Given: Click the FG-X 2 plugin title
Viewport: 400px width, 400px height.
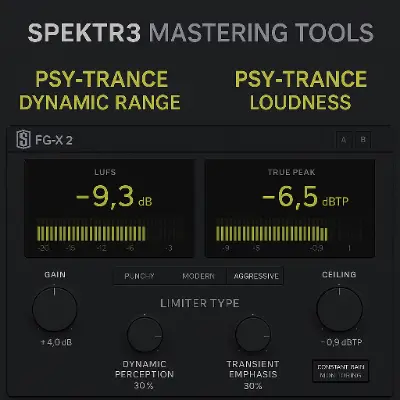Looking at the screenshot, I should click(54, 140).
